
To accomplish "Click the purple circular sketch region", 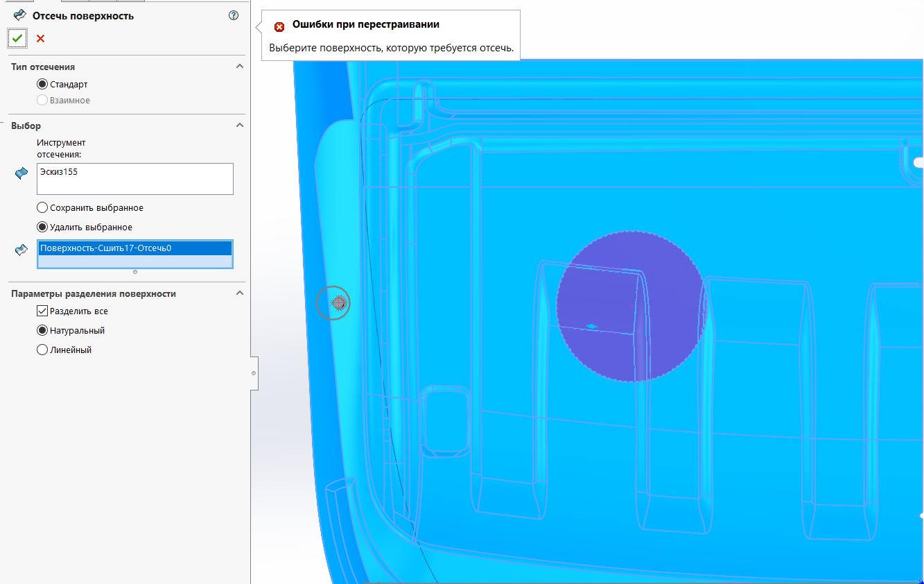I will click(x=631, y=306).
